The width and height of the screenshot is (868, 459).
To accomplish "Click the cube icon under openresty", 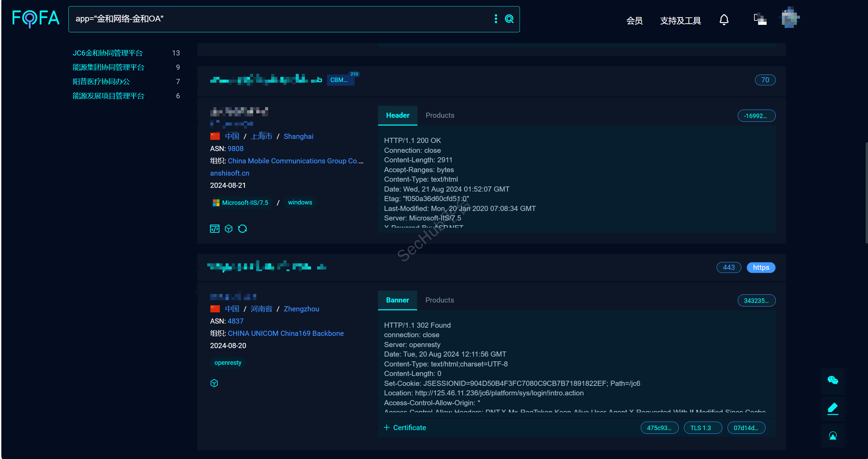I will 214,383.
